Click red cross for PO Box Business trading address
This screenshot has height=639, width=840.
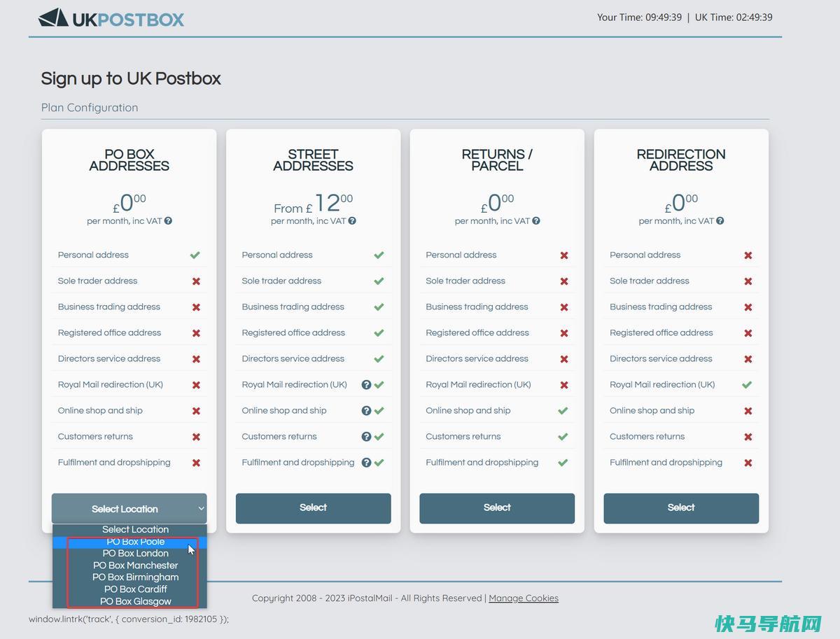click(x=196, y=307)
